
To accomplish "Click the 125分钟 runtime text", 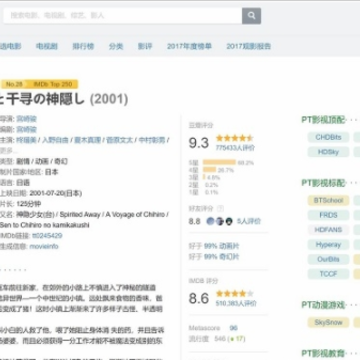I will point(29,204).
